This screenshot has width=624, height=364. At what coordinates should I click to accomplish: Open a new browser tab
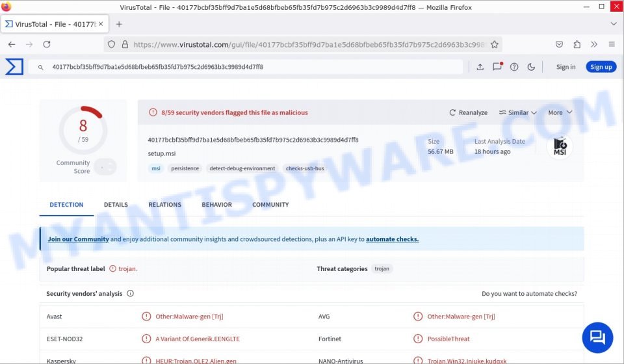(x=119, y=24)
